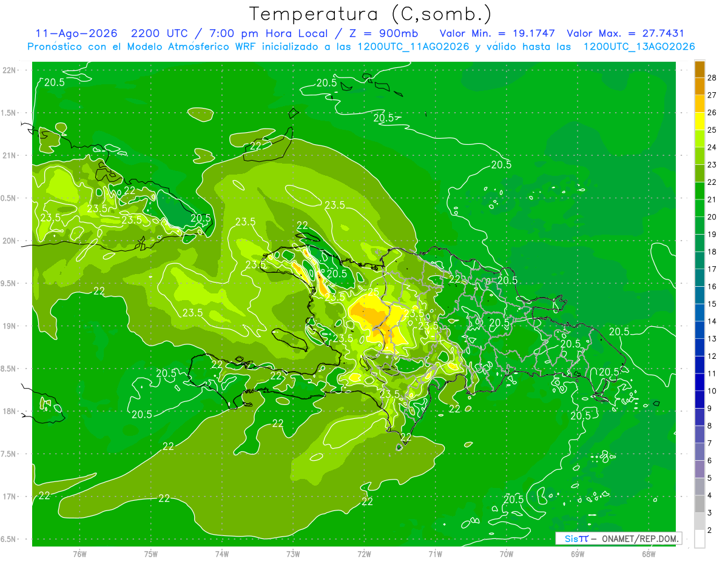Click the '26' label on the color scale
Viewport: 728px width, 562px height.
[x=712, y=112]
